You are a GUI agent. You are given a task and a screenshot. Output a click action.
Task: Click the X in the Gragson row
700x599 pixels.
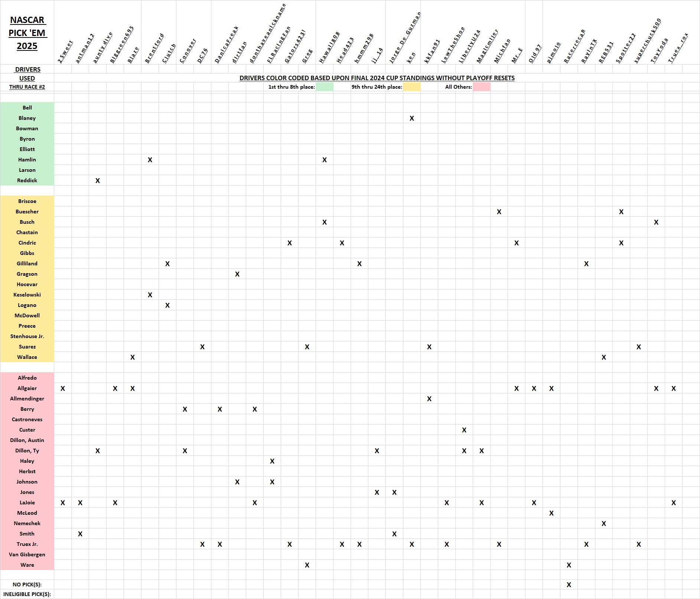[x=237, y=274]
